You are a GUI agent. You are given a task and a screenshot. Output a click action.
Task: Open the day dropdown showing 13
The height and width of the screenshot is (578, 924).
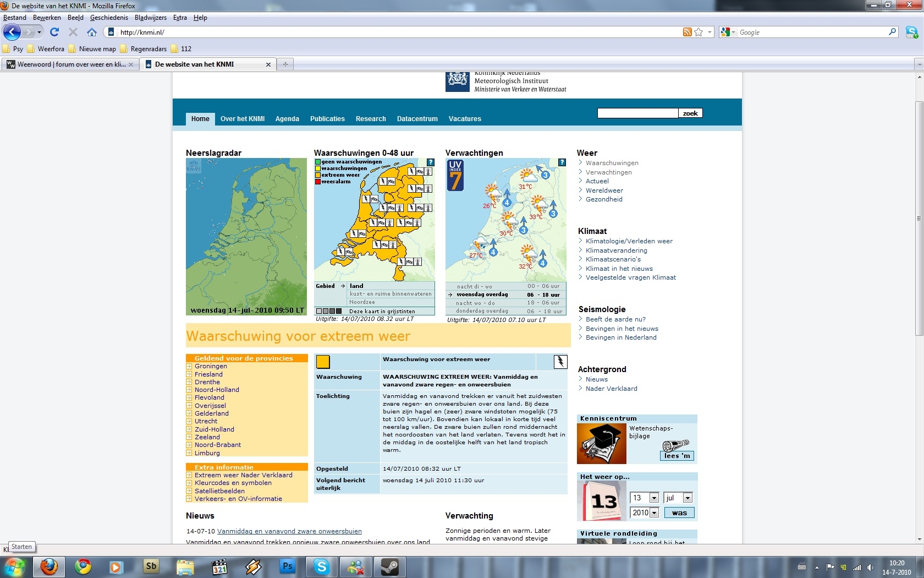pos(654,498)
